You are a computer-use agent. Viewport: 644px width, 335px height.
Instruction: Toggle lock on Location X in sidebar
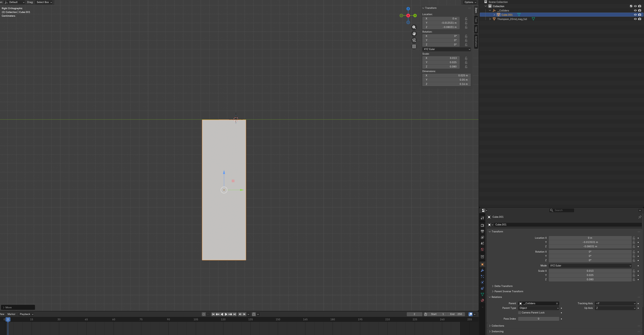click(x=466, y=19)
